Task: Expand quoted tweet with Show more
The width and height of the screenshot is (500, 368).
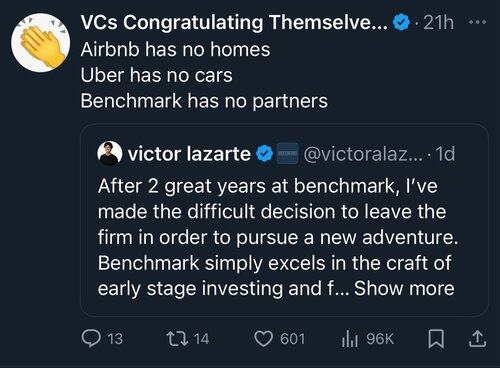Action: point(404,288)
